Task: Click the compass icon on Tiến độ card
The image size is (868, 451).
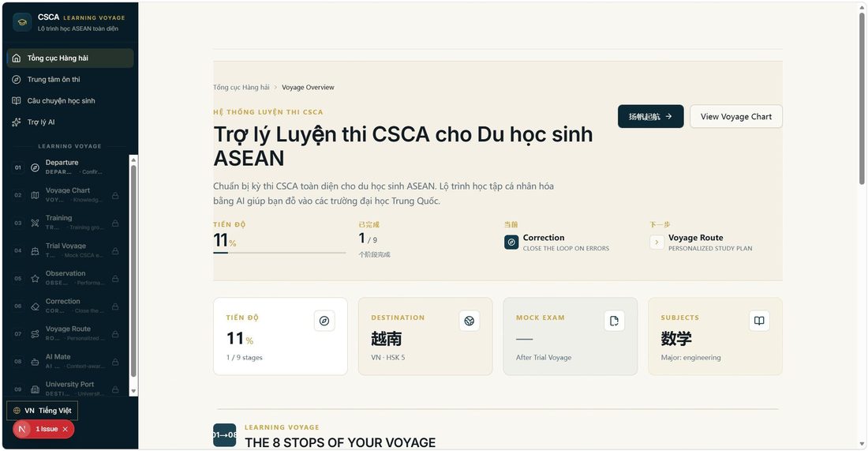Action: (324, 321)
